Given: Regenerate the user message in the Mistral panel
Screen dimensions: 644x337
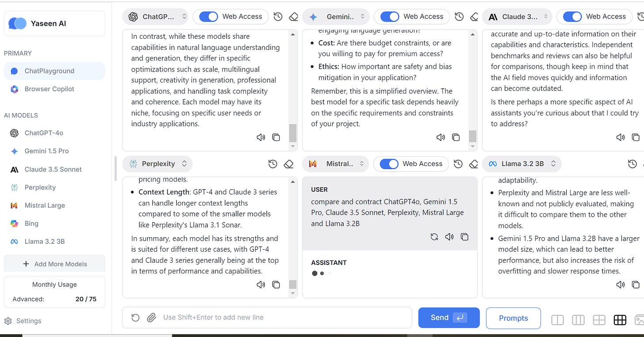Looking at the screenshot, I should 434,237.
